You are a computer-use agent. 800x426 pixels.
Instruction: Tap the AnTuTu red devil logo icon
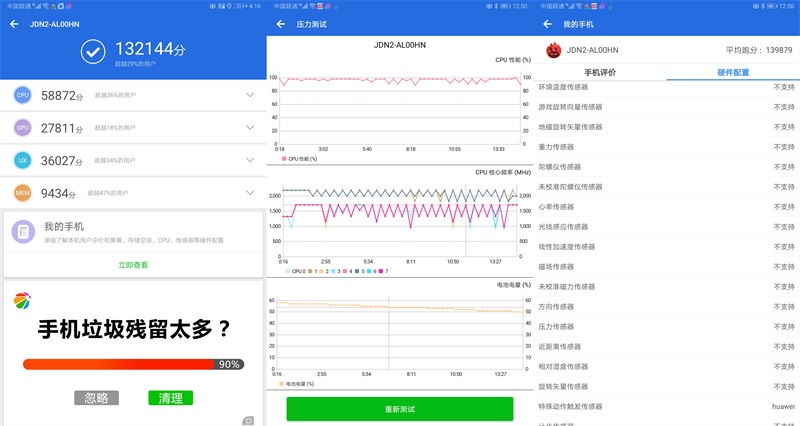point(554,50)
